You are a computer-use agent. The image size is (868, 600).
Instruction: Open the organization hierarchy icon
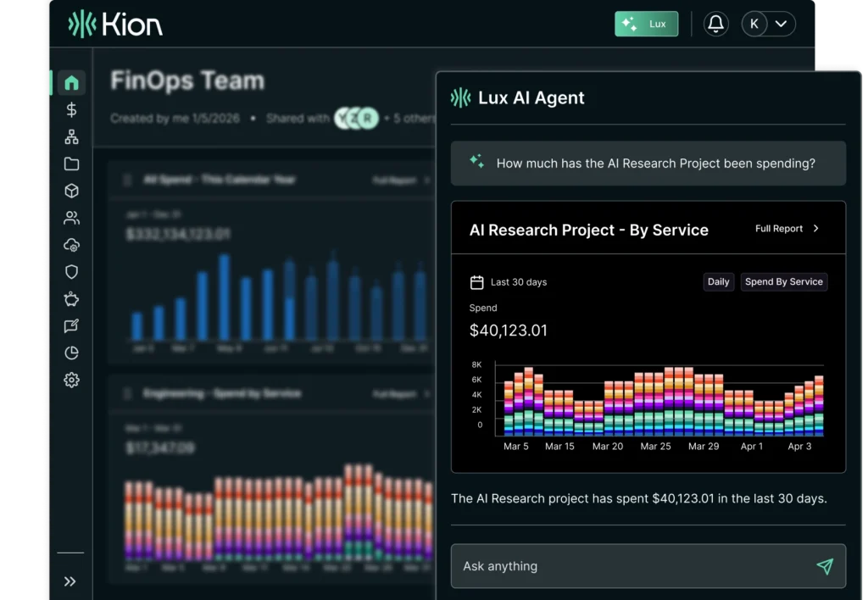tap(71, 136)
